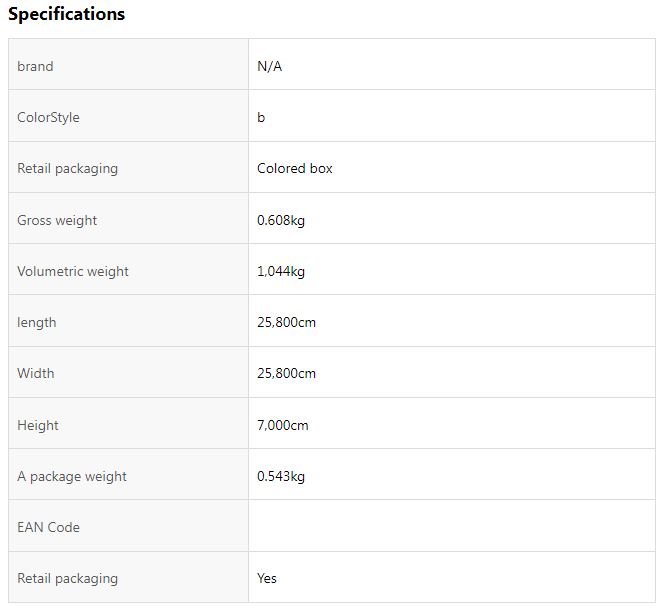The image size is (662, 607).
Task: Select the EAN Code label cell
Action: 128,526
